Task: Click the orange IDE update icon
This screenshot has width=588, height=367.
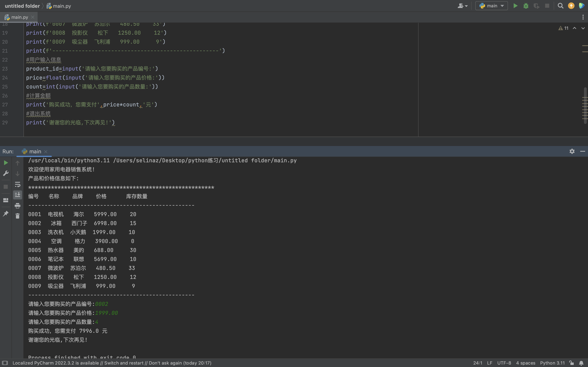Action: pyautogui.click(x=571, y=6)
